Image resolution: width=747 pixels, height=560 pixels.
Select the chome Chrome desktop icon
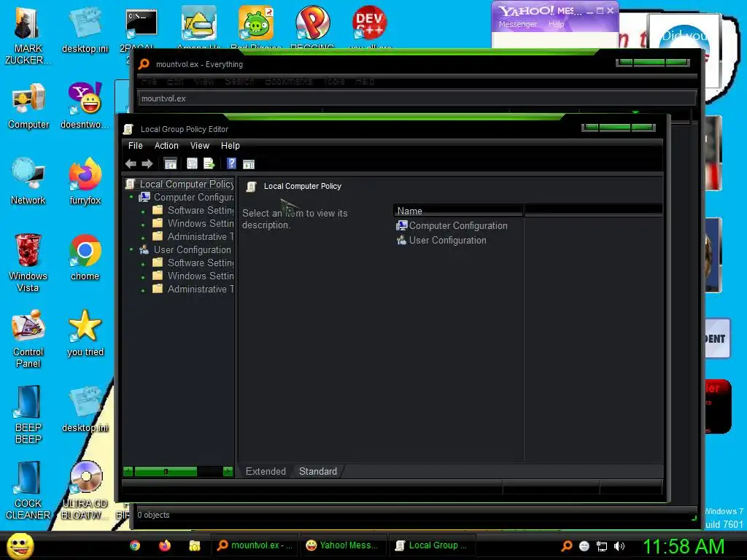click(x=85, y=257)
